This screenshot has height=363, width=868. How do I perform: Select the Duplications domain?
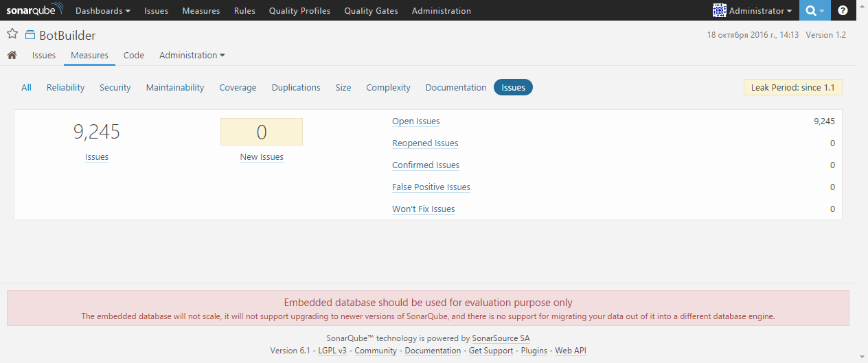pyautogui.click(x=296, y=87)
